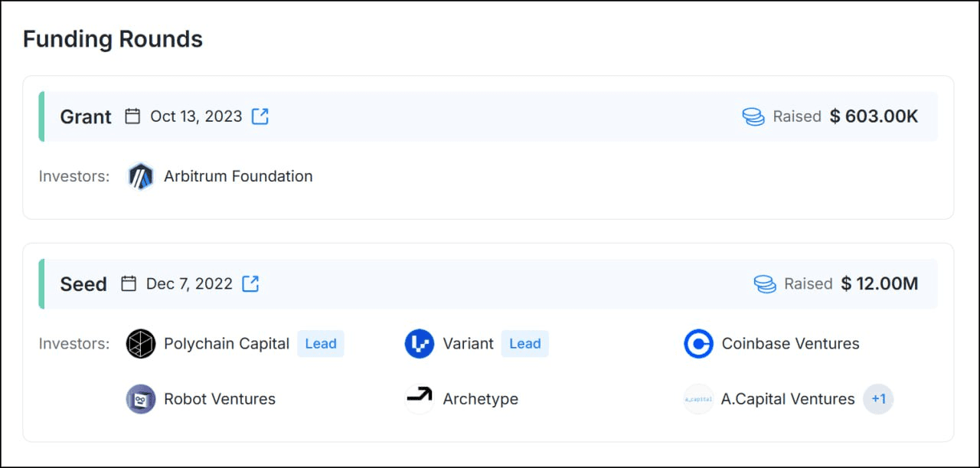This screenshot has width=980, height=468.
Task: Click the Polychain Capital logo icon
Action: [x=141, y=344]
